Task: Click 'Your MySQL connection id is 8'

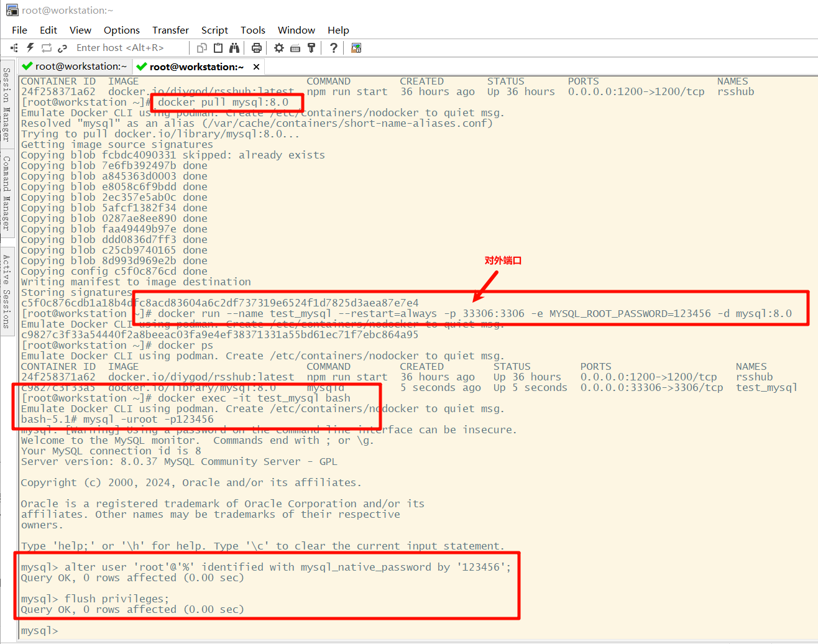Action: pos(111,451)
